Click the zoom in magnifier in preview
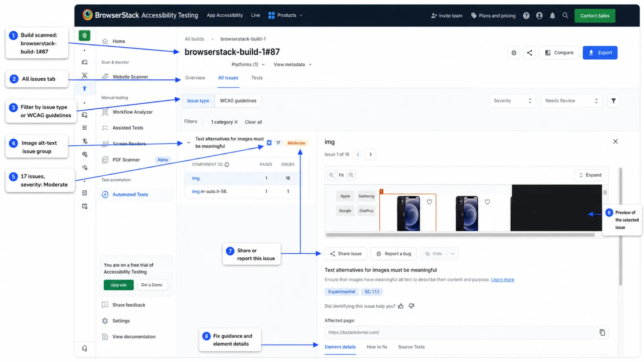Viewport: 644px width, 362px height. (351, 175)
